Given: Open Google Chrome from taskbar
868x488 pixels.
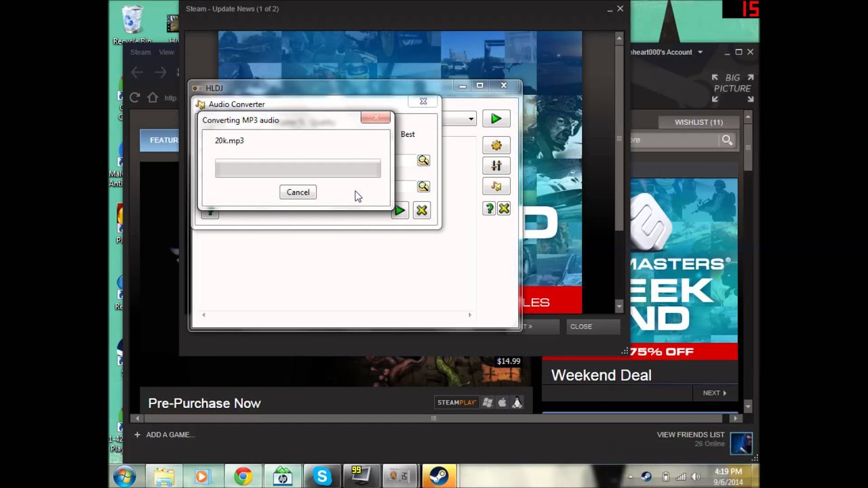Looking at the screenshot, I should point(242,476).
